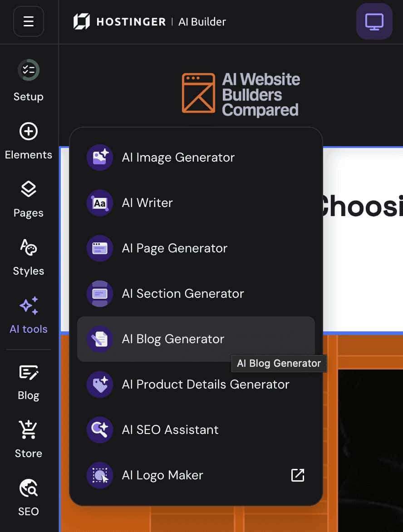Choose AI Product Details Generator entry
The image size is (403, 532).
tap(196, 384)
